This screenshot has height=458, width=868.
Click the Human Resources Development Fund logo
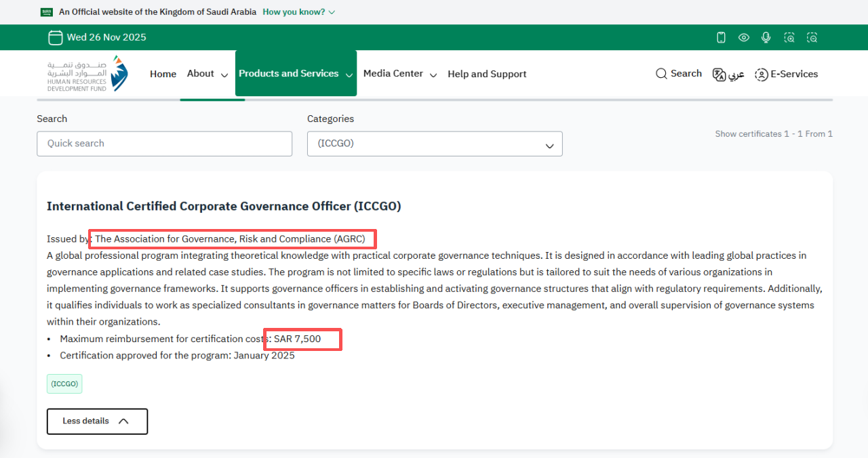pos(87,74)
